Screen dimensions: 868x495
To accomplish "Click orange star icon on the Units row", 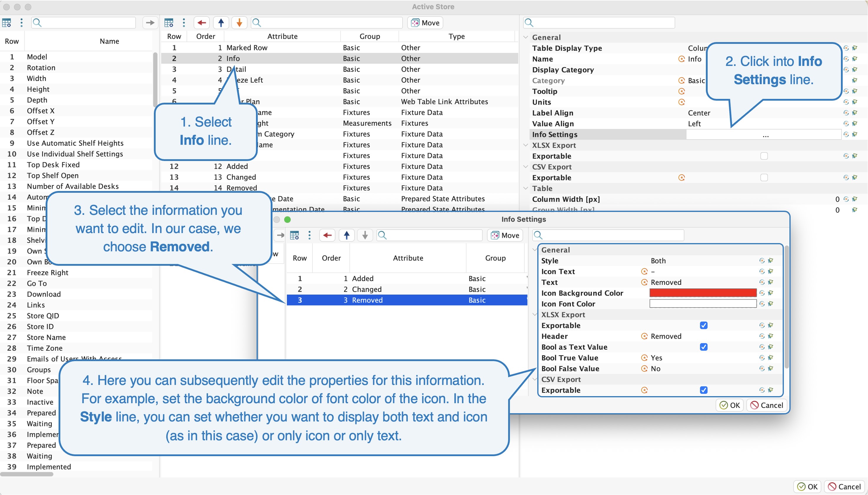I will click(681, 102).
